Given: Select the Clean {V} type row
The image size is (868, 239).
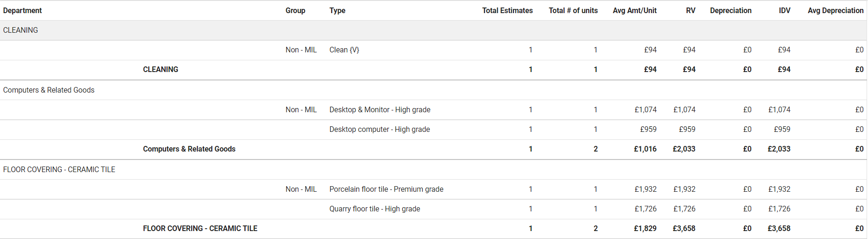Looking at the screenshot, I should [x=344, y=50].
